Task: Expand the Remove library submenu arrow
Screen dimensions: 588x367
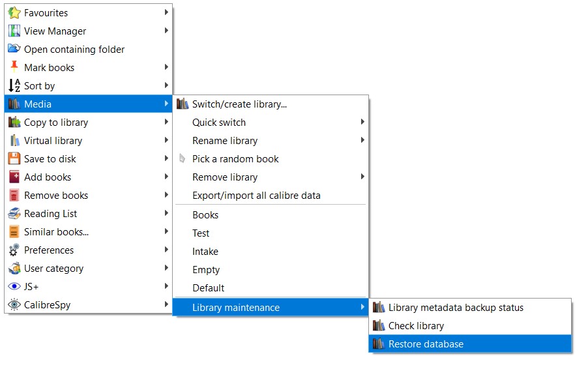Action: (362, 177)
